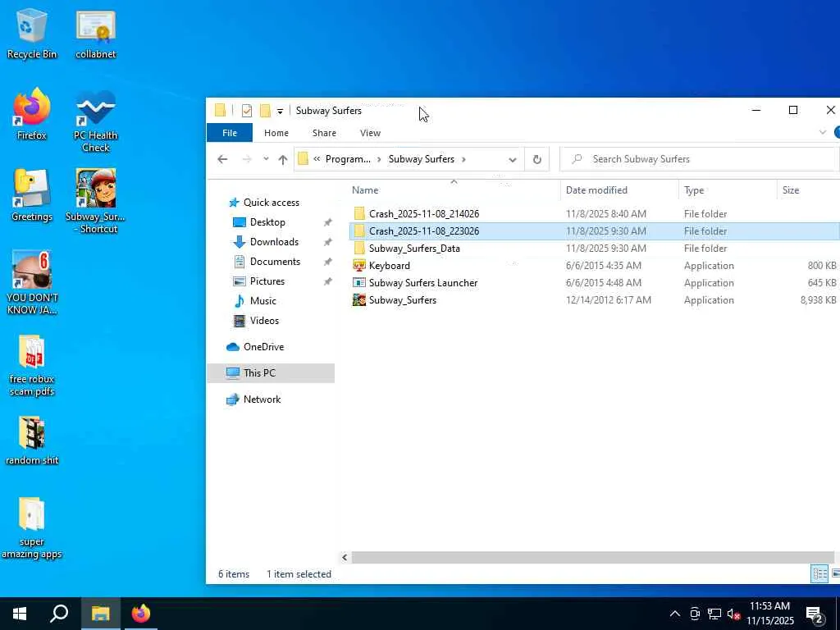
Task: Select This PC in navigation pane
Action: (271, 373)
